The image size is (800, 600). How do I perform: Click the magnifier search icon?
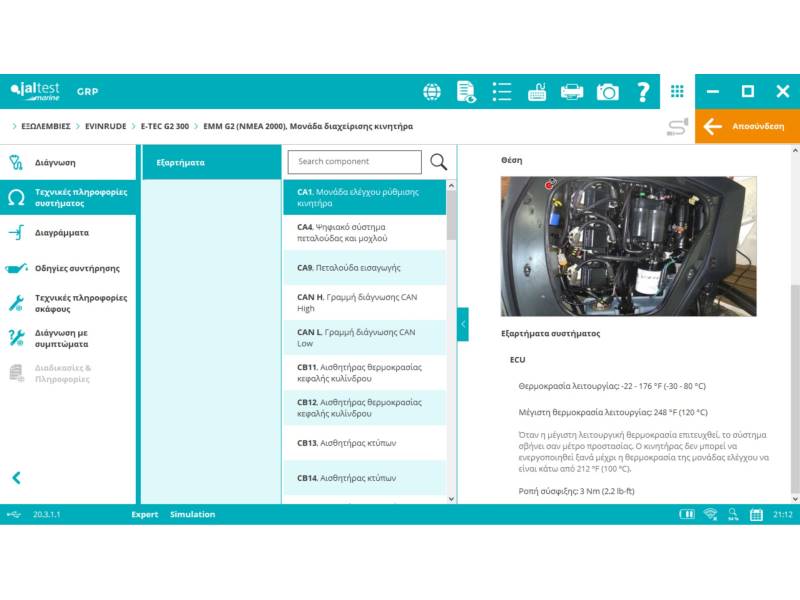point(438,162)
